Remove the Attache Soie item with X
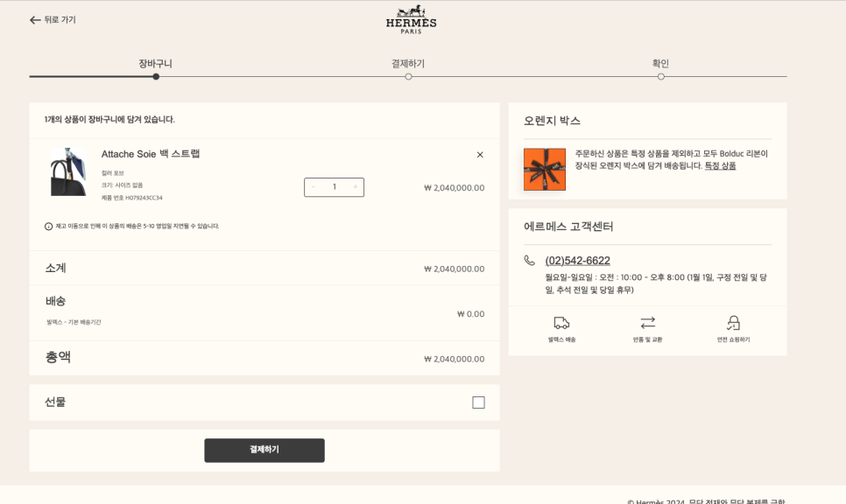 (x=480, y=155)
